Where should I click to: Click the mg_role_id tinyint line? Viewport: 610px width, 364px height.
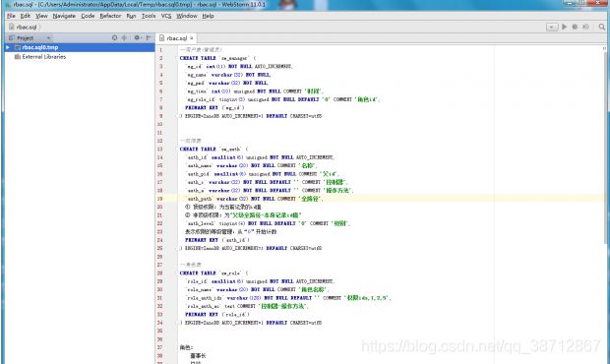[282, 99]
